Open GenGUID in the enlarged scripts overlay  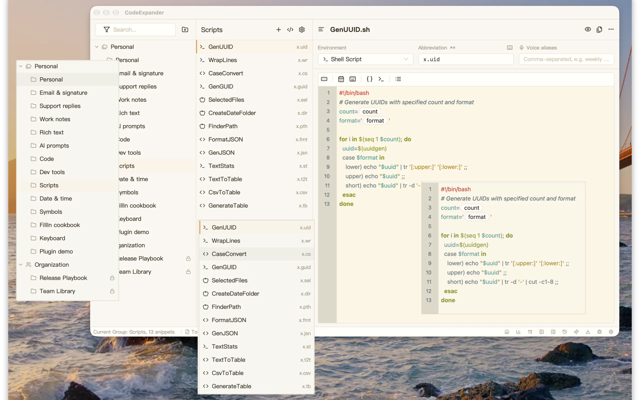(x=256, y=267)
